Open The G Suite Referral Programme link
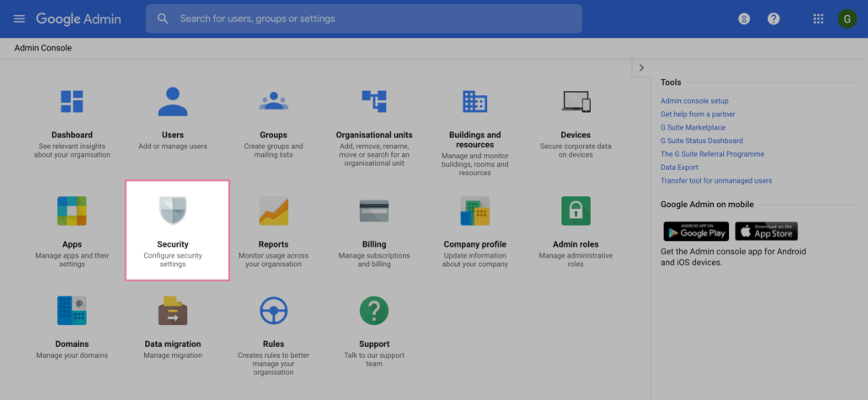 tap(712, 154)
